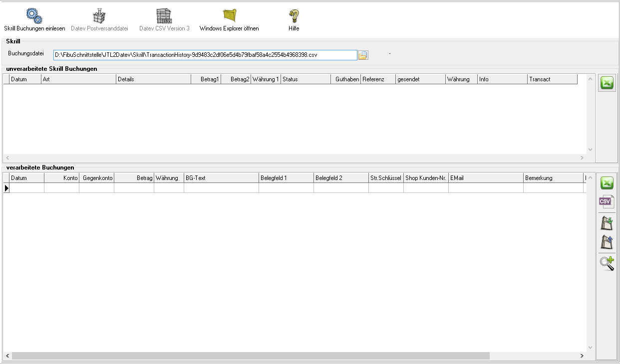This screenshot has height=364, width=620.
Task: Click into Buchungsdatei path field
Action: (x=205, y=55)
